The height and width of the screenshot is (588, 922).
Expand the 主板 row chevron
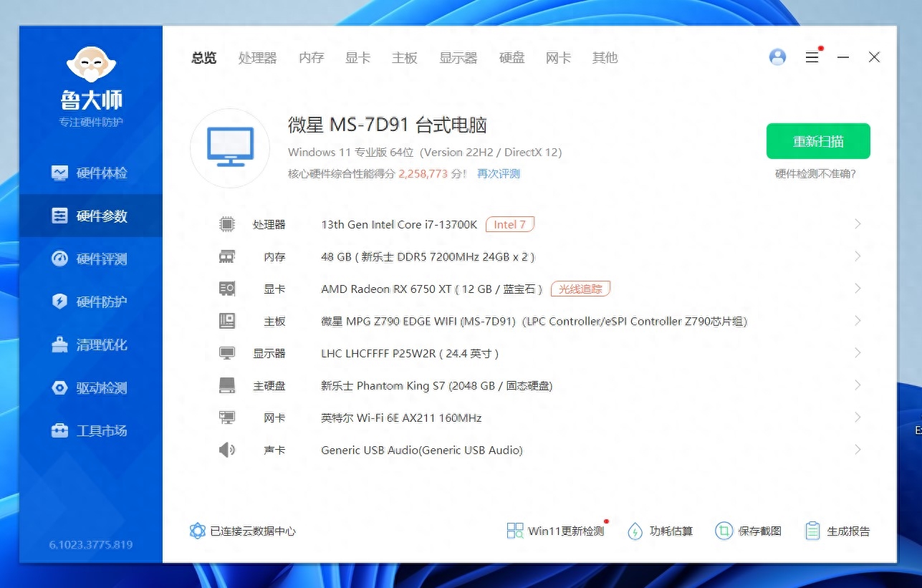click(858, 321)
